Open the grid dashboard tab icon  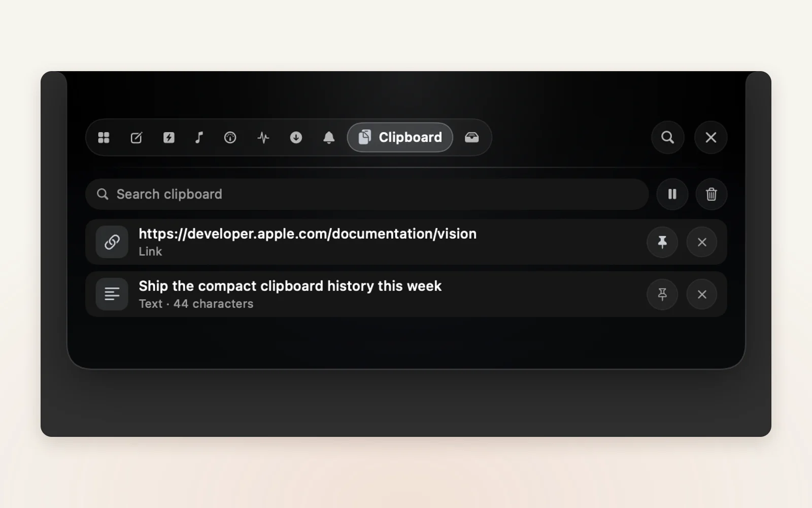pyautogui.click(x=104, y=138)
